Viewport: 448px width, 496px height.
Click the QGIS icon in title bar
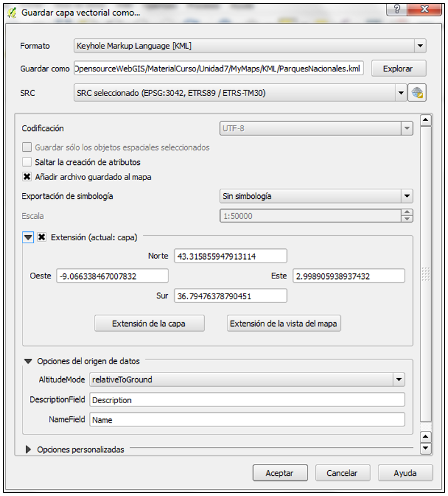(11, 11)
